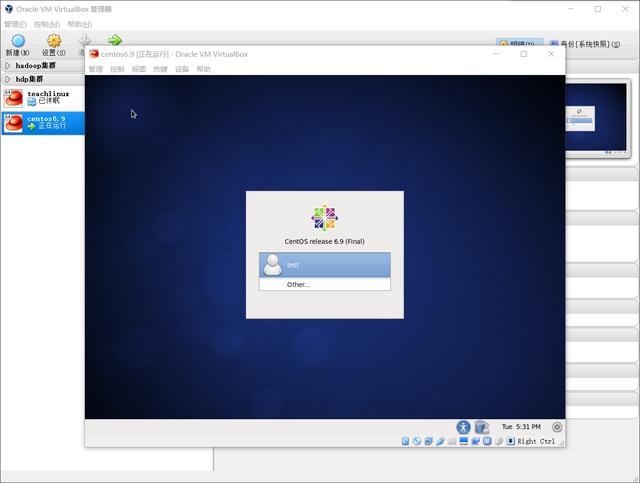Click the video capture status icon
640x483 pixels.
click(x=476, y=441)
